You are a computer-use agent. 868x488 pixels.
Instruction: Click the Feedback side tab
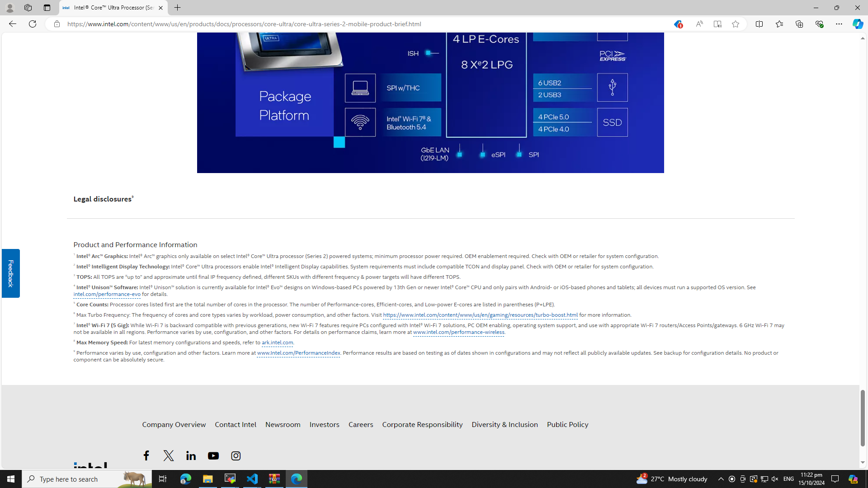tap(10, 273)
